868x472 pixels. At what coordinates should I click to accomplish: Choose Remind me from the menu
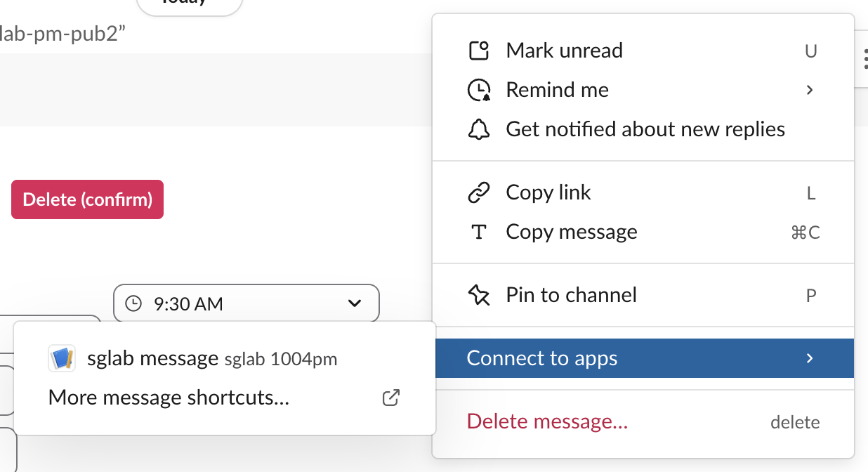coord(643,90)
